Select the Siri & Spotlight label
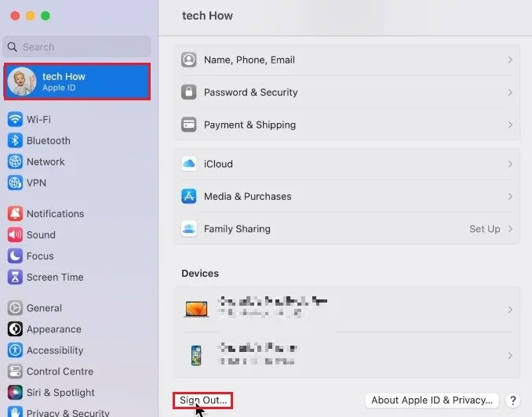 point(60,392)
